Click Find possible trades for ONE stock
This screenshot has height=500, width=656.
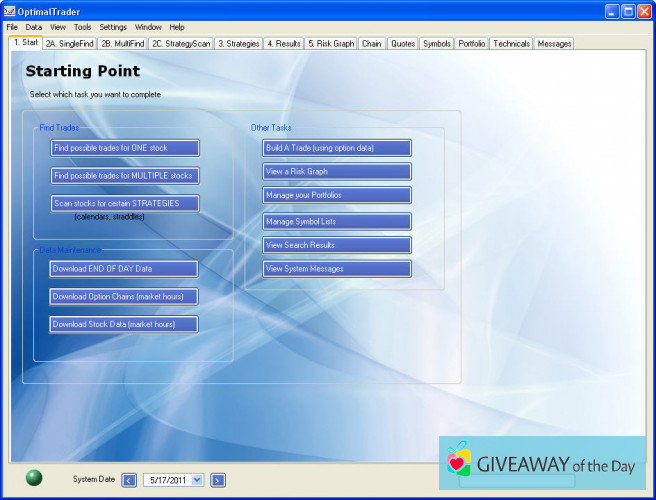[125, 148]
